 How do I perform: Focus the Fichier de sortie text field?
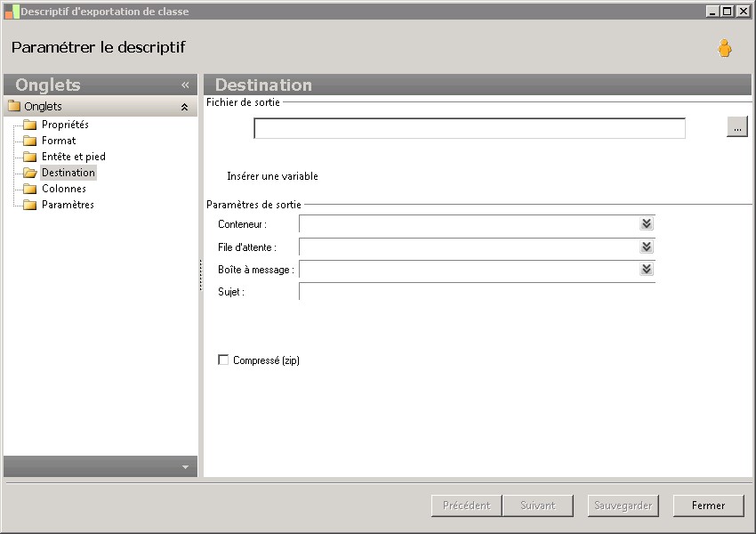470,128
